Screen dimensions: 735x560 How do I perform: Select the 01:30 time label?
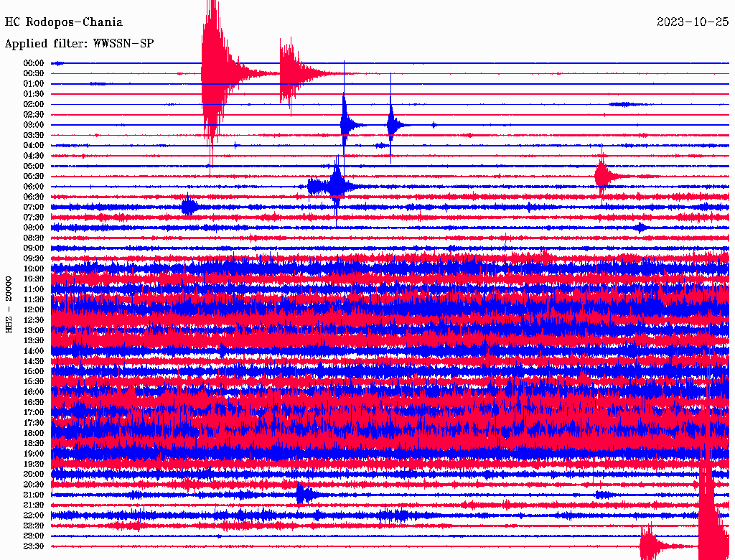(x=34, y=94)
